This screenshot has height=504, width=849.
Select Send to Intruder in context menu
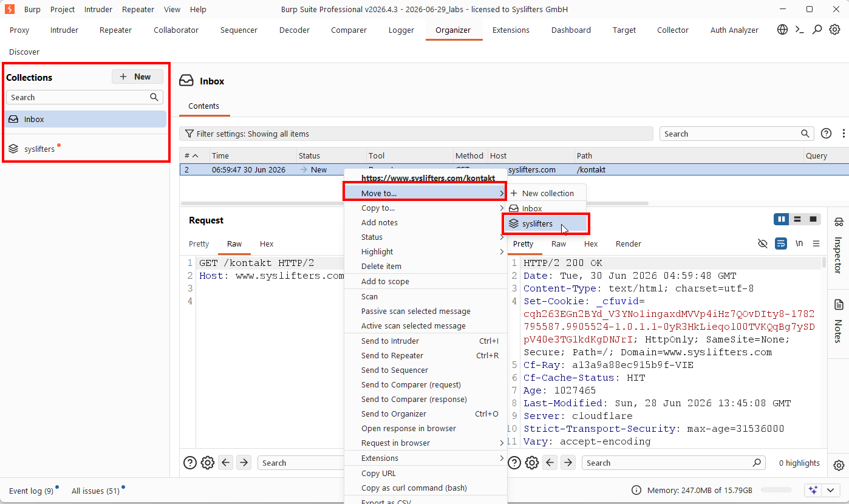pyautogui.click(x=425, y=341)
